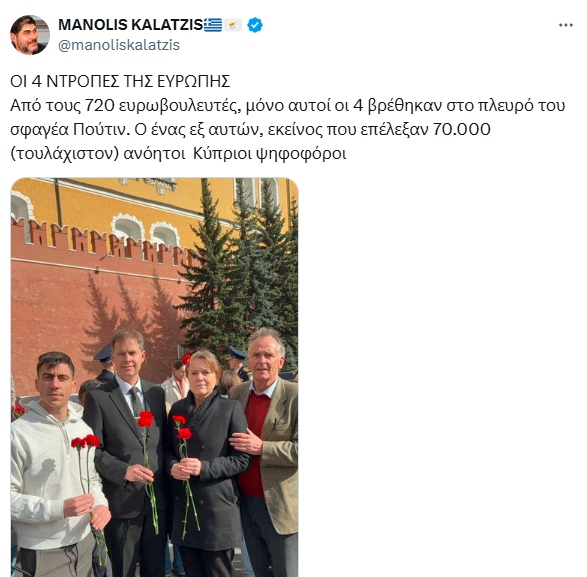
Task: Click the woman in the black coat
Action: [207, 461]
